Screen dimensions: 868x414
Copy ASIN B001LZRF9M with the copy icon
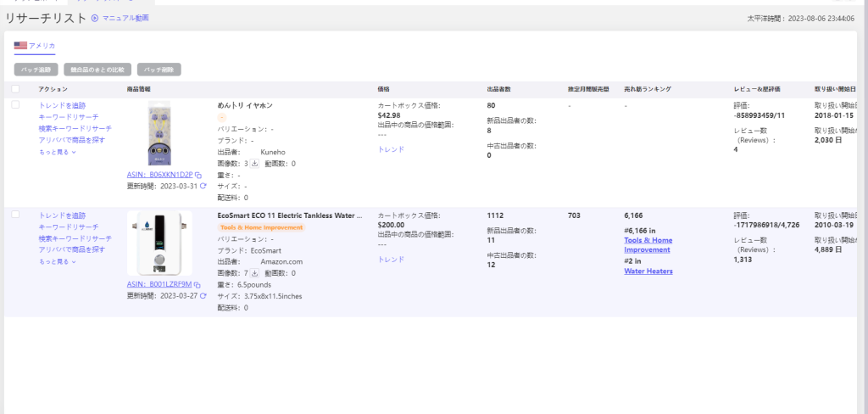click(x=197, y=284)
